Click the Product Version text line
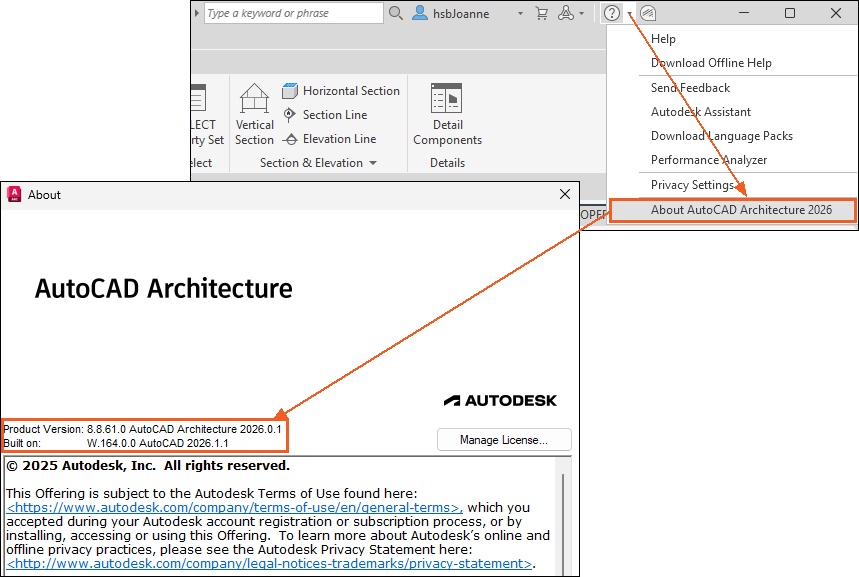Image resolution: width=859 pixels, height=577 pixels. [x=142, y=429]
